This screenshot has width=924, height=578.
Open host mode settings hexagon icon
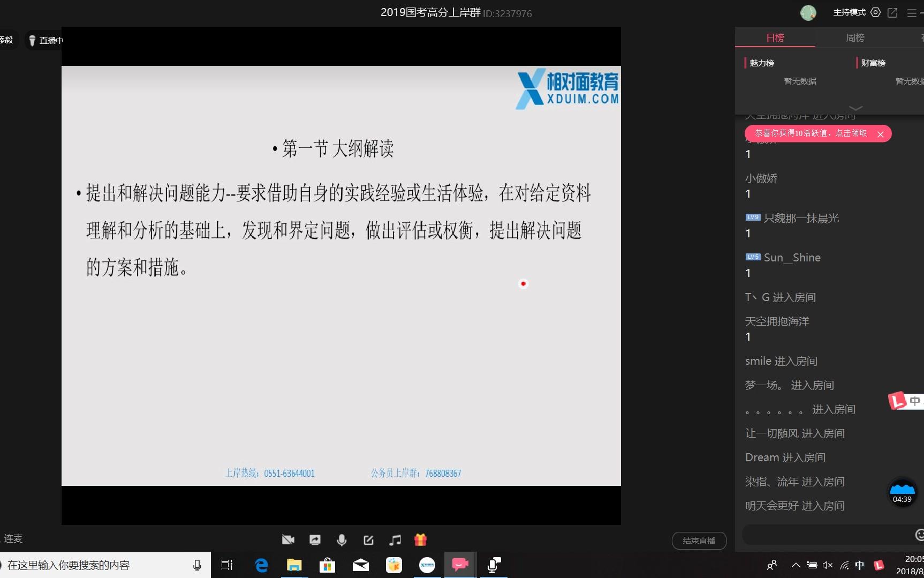876,12
